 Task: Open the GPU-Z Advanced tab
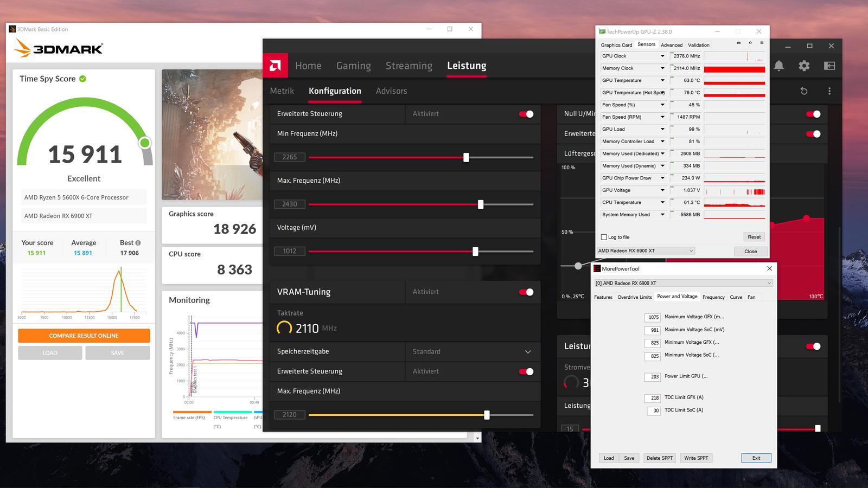[x=672, y=45]
